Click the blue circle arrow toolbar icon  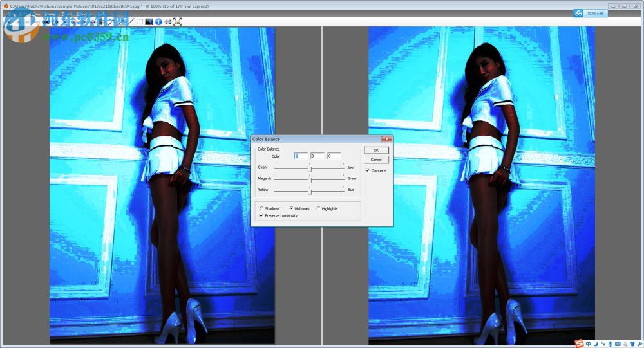(x=158, y=21)
